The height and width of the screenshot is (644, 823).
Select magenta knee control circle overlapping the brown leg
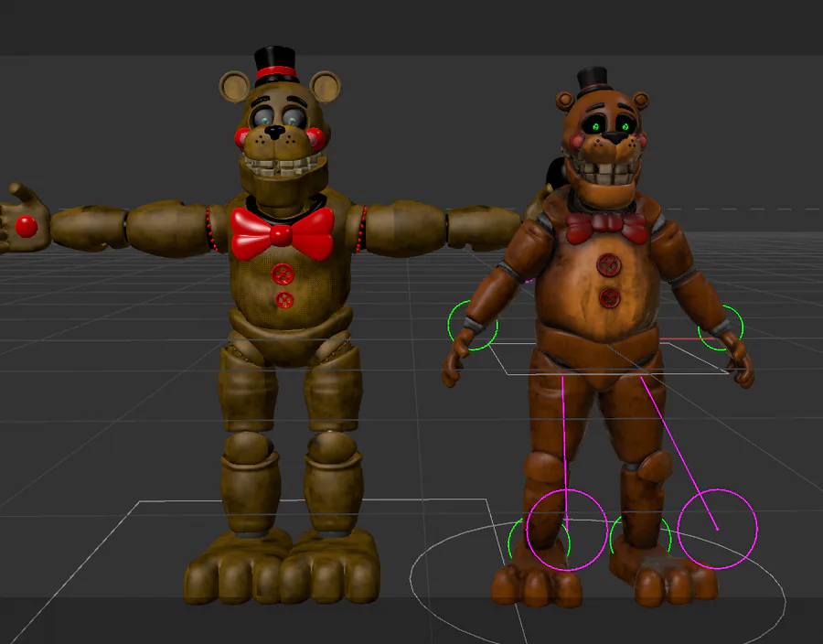[567, 530]
